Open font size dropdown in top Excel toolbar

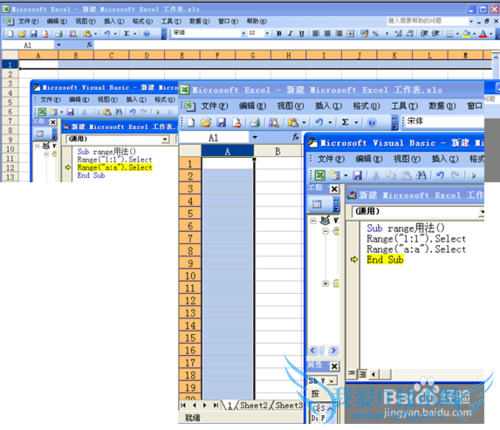(267, 33)
